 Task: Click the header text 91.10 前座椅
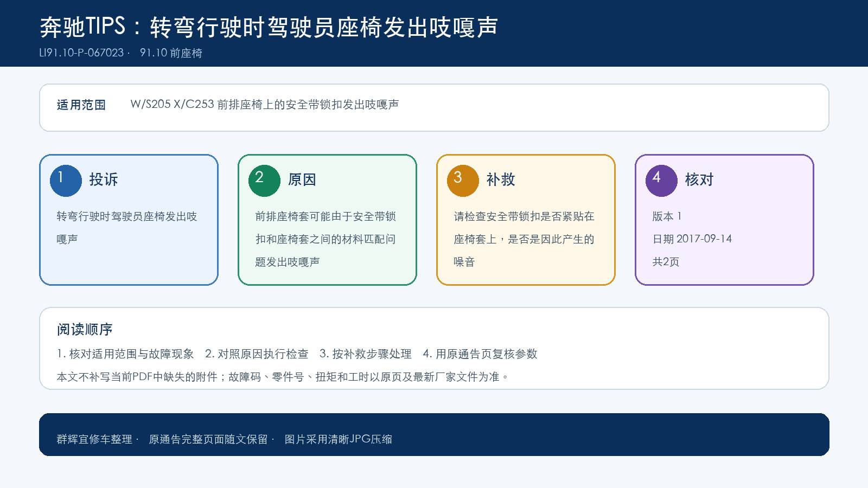[171, 53]
